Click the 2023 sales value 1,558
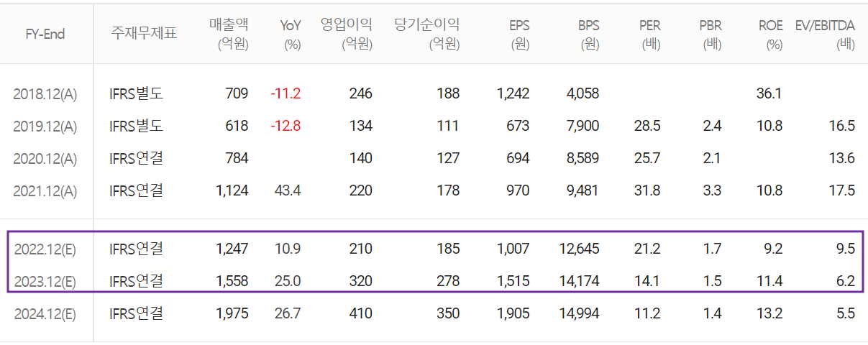The image size is (868, 345). pos(232,281)
